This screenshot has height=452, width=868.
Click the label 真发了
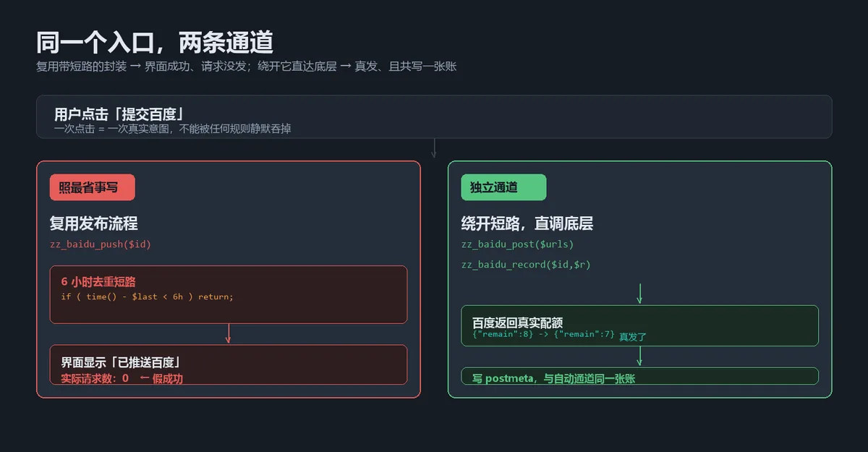point(632,336)
